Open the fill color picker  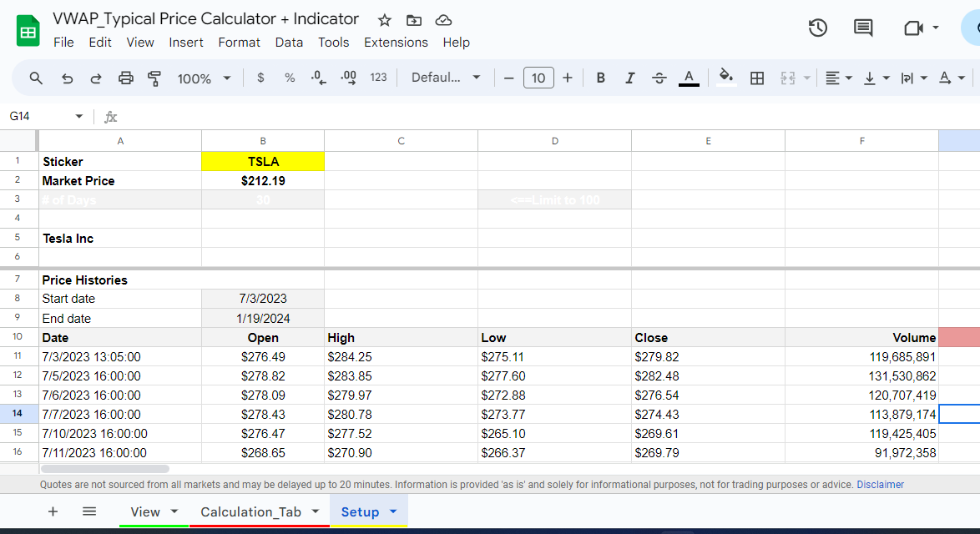725,78
